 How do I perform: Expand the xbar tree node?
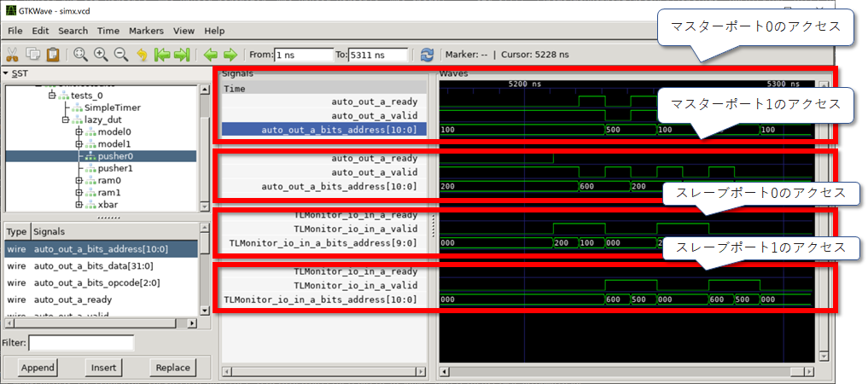pyautogui.click(x=79, y=205)
